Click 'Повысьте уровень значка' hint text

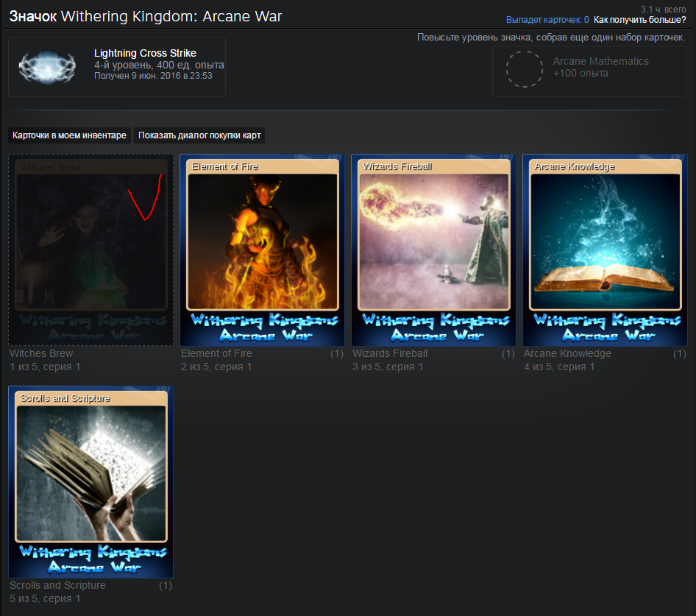(551, 38)
